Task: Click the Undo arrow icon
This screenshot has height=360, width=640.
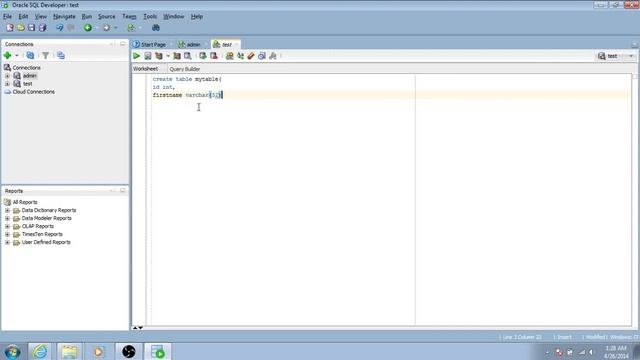Action: pyautogui.click(x=60, y=28)
